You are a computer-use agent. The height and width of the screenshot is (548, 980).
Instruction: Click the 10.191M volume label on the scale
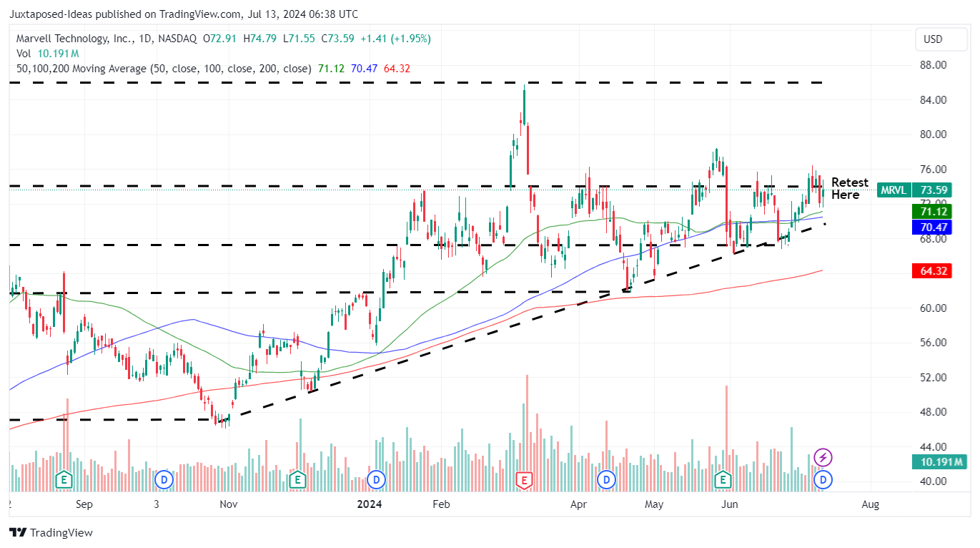pyautogui.click(x=939, y=462)
